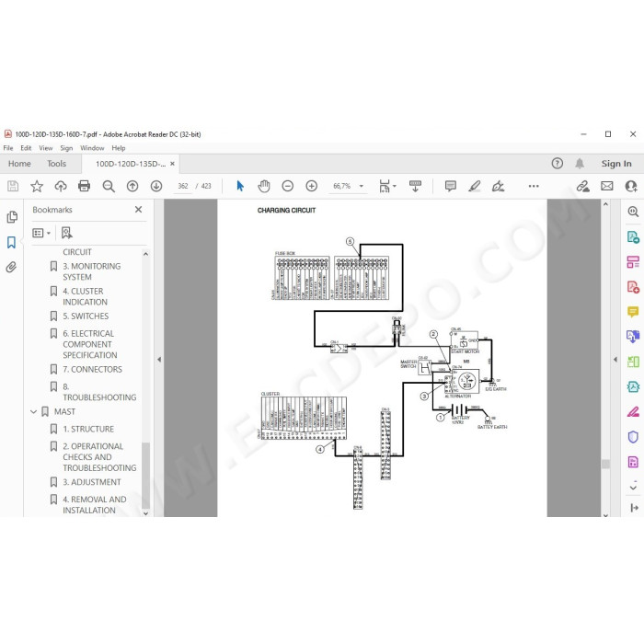Image resolution: width=644 pixels, height=644 pixels.
Task: Select the highlighter pen tool
Action: coord(475,186)
